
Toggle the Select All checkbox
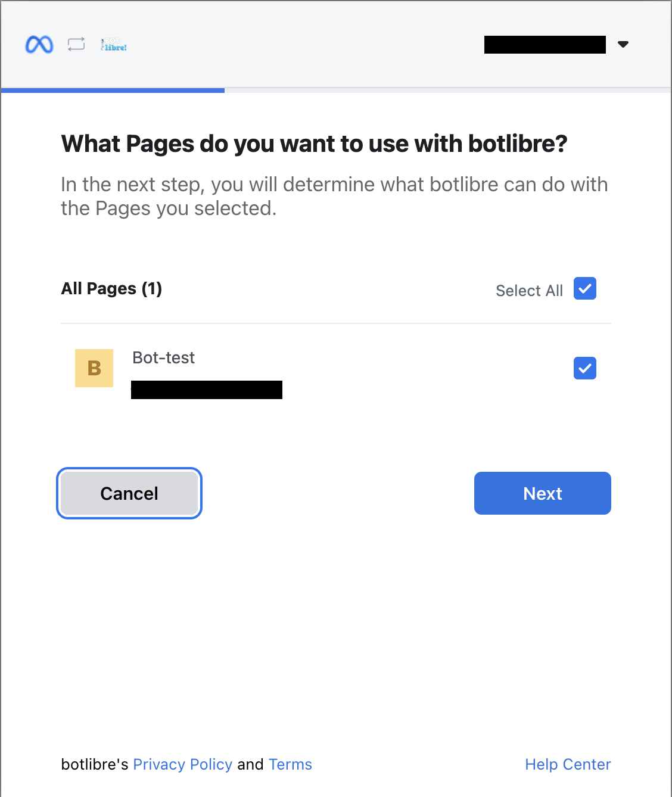(x=585, y=288)
